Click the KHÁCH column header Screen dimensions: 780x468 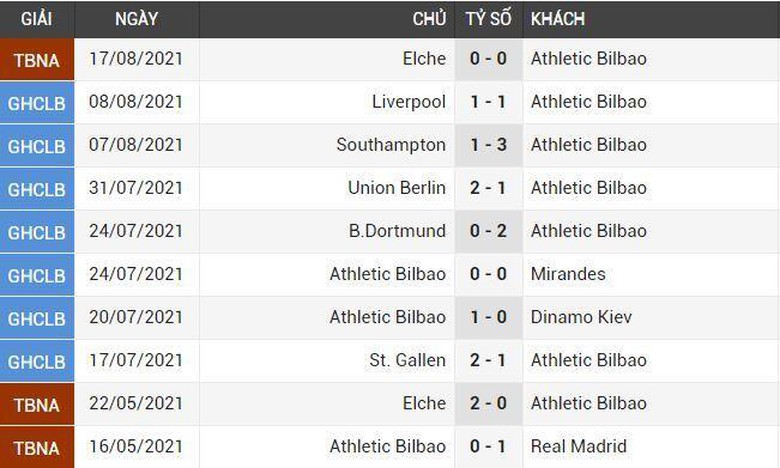558,19
